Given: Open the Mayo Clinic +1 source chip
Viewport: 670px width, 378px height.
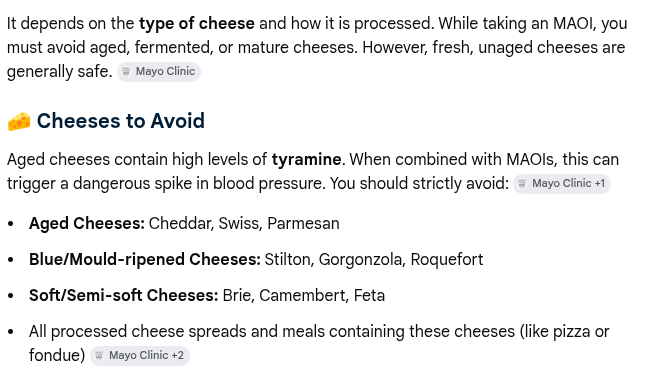Looking at the screenshot, I should pos(562,184).
